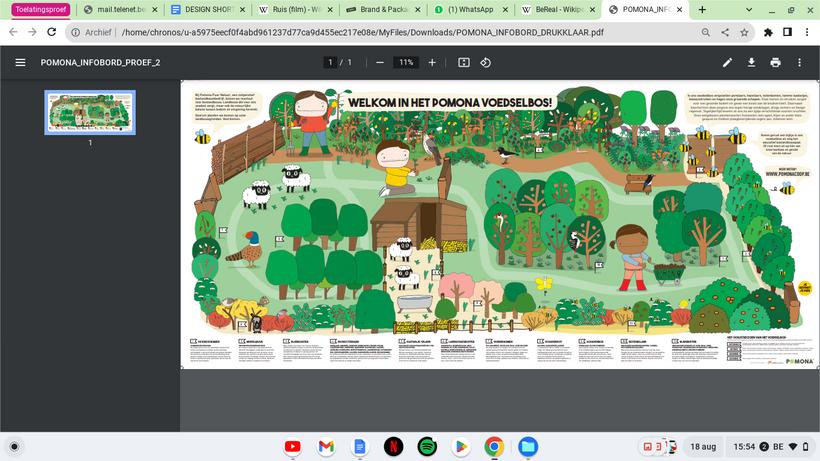Image resolution: width=820 pixels, height=461 pixels.
Task: Click the address bar file path
Action: 362,32
